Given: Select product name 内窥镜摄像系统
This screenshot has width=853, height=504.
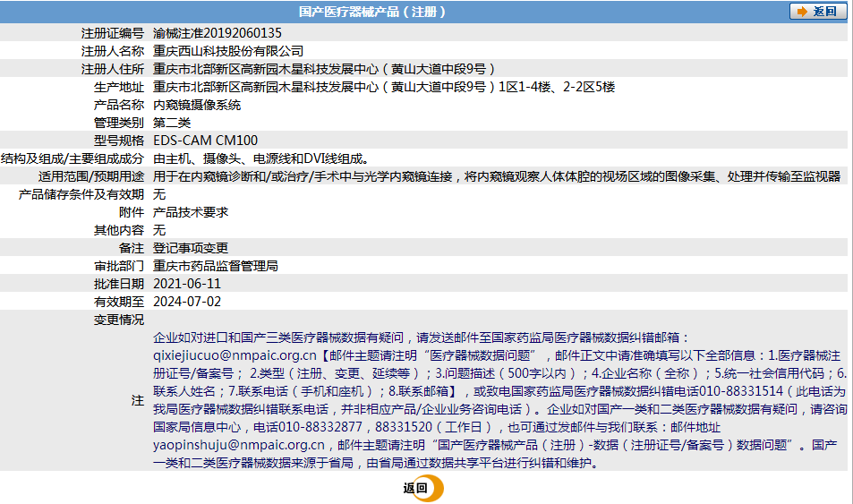Looking at the screenshot, I should click(x=197, y=105).
